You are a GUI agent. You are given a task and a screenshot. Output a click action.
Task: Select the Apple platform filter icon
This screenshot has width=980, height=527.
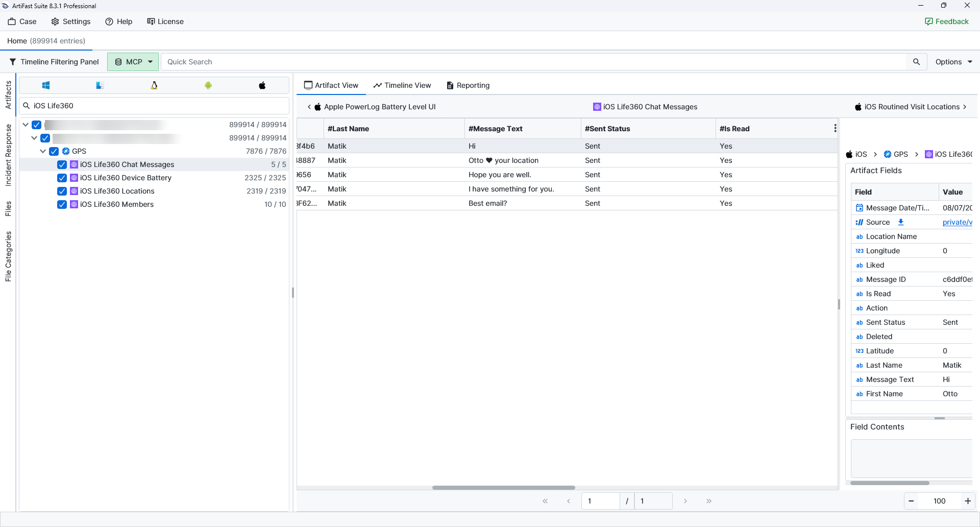click(262, 85)
